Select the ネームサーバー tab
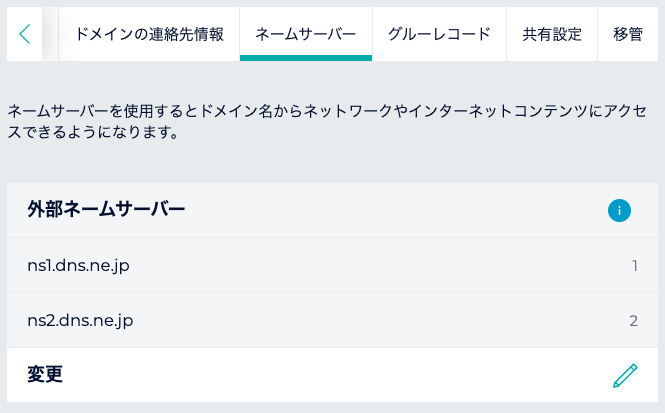Viewport: 665px width, 413px height. coord(306,34)
